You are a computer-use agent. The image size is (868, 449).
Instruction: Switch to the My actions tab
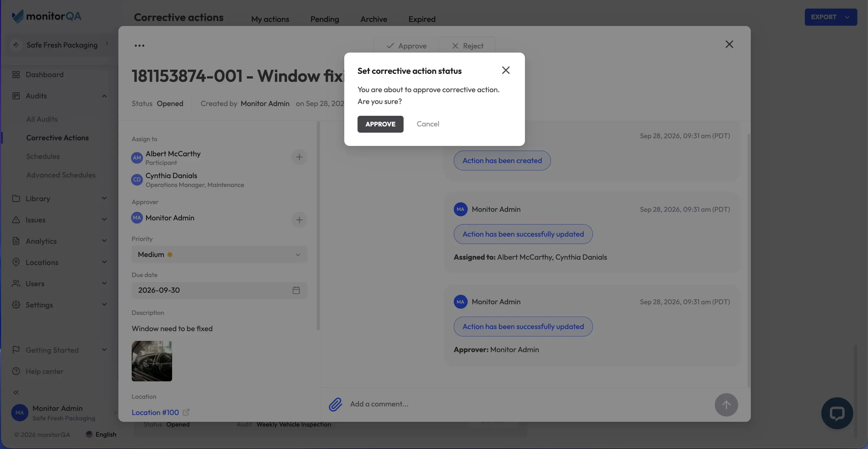coord(270,19)
